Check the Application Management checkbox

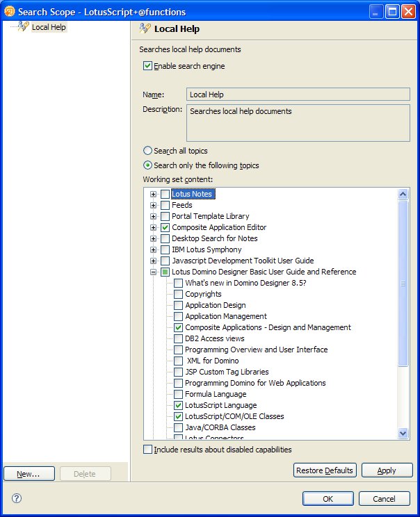point(178,316)
